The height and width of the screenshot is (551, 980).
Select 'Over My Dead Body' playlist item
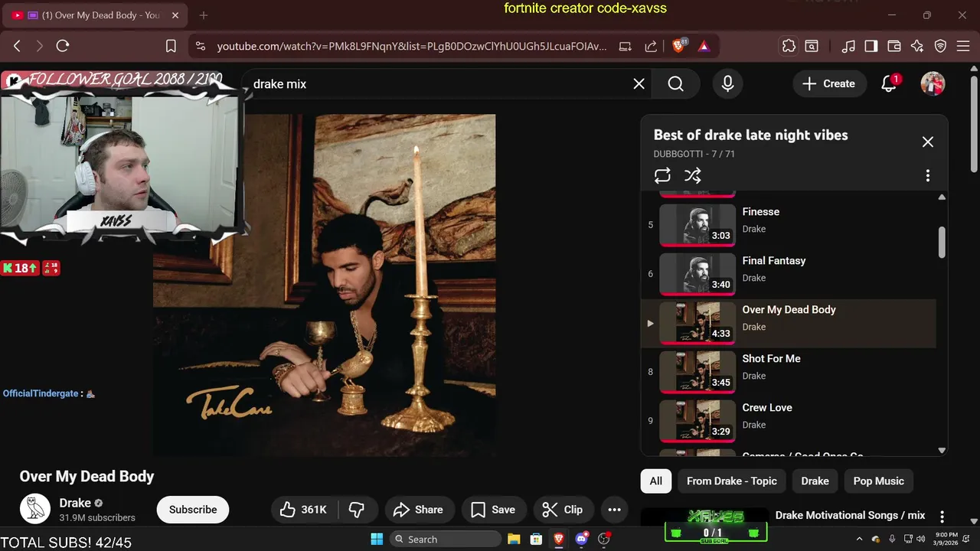coord(789,323)
